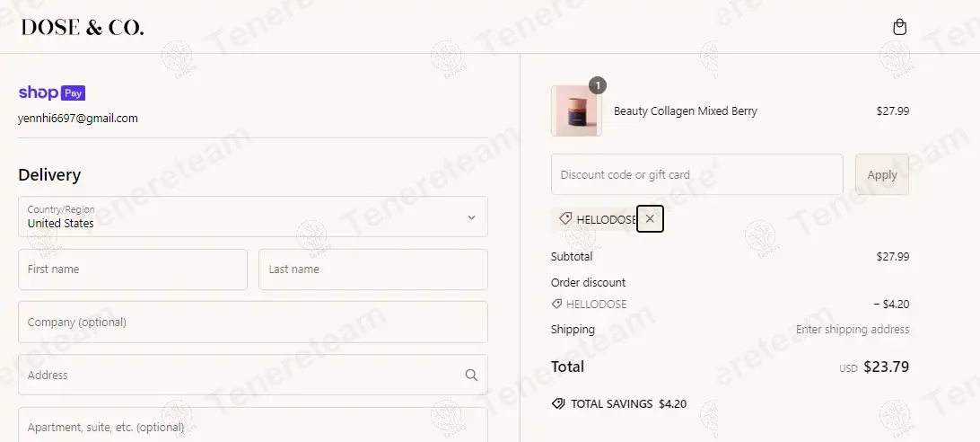Click the Beauty Collagen Mixed Berry product name

686,111
